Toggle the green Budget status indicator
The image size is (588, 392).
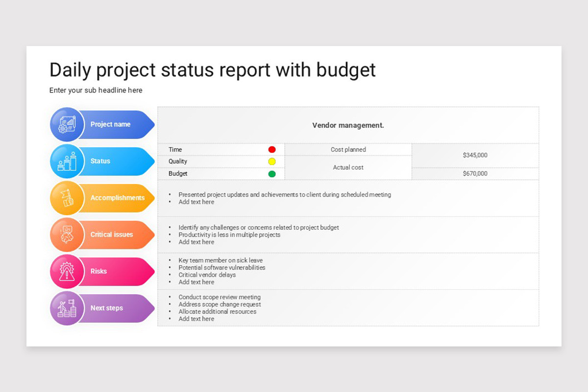click(x=272, y=173)
